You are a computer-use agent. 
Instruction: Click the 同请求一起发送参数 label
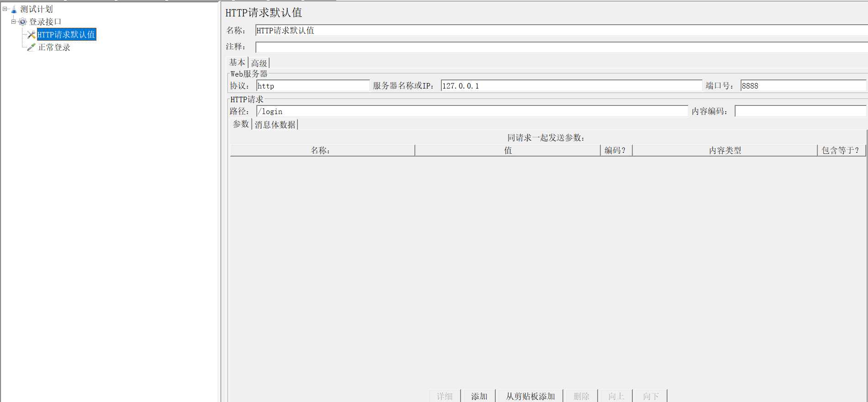pos(546,138)
